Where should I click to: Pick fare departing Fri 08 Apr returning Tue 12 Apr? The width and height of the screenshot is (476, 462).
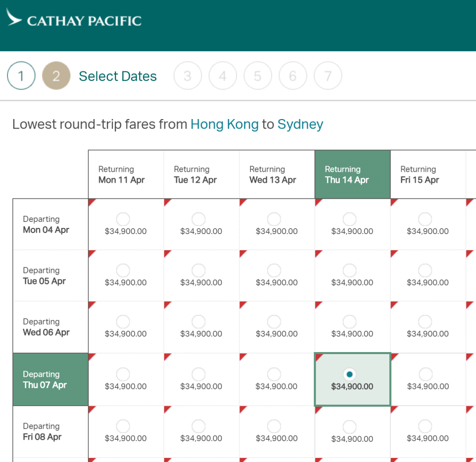[199, 427]
